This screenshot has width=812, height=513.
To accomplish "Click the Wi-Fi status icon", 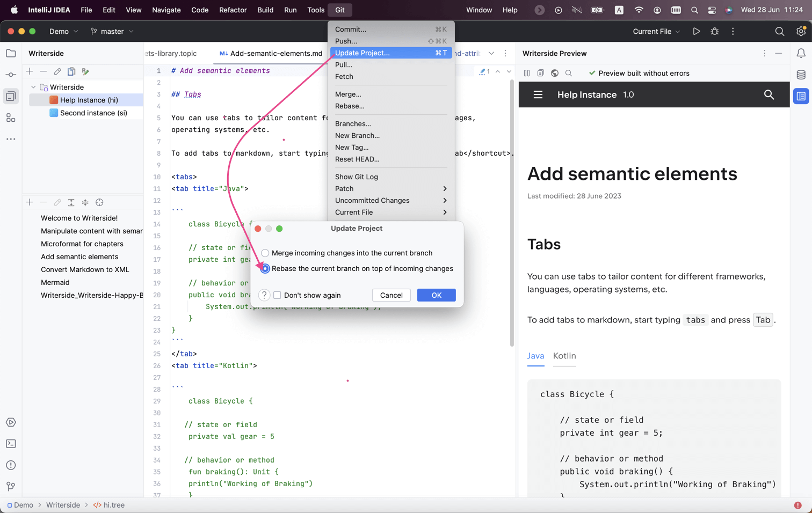I will (x=639, y=10).
